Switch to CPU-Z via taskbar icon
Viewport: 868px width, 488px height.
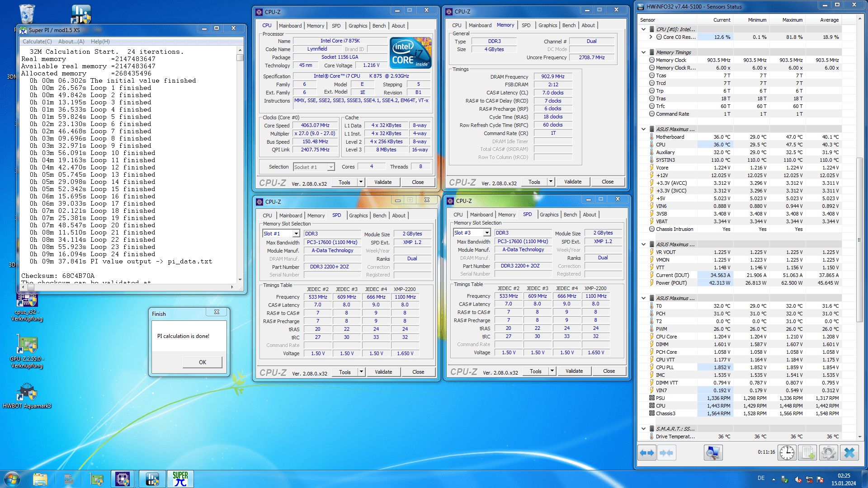[123, 479]
